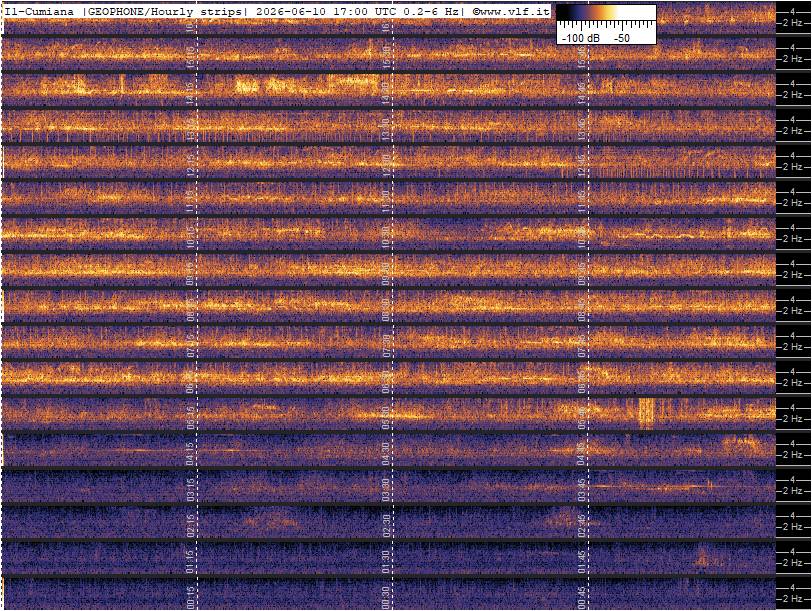Click the '4' frequency tick of the 14 strip
This screenshot has width=812, height=611.
point(792,83)
